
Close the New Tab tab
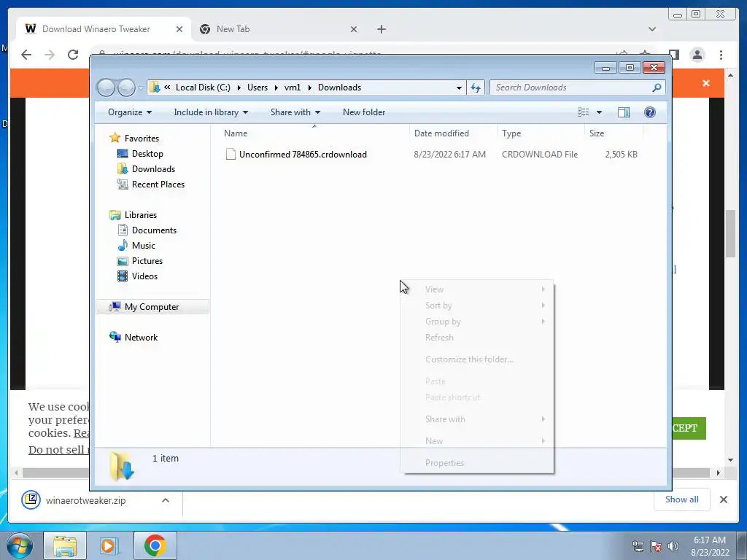pos(354,29)
